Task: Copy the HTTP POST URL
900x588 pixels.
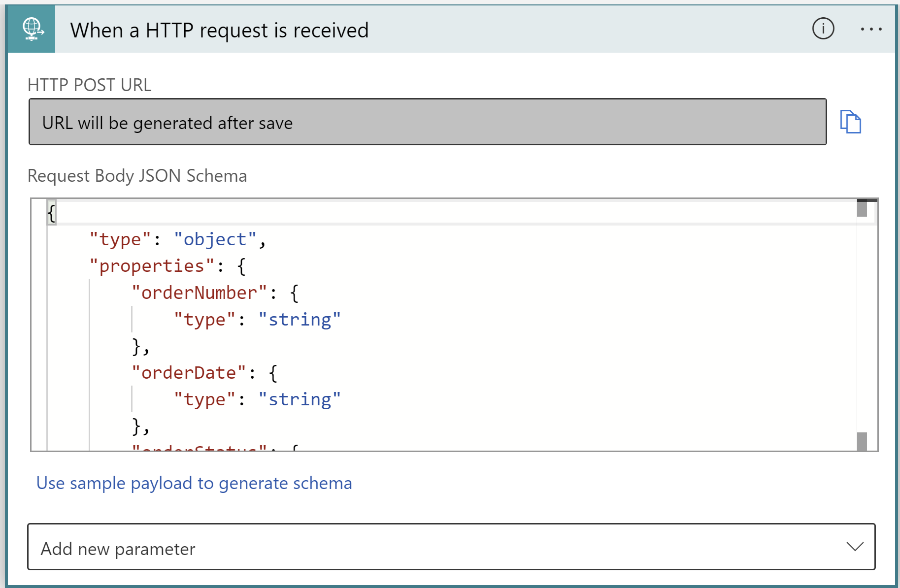Action: [x=850, y=122]
